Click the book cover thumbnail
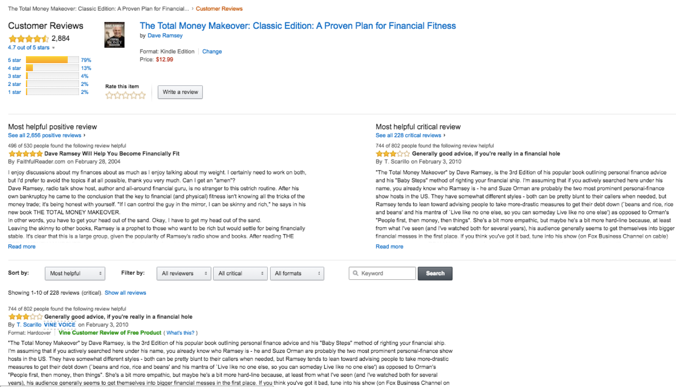676x387 pixels. point(114,35)
